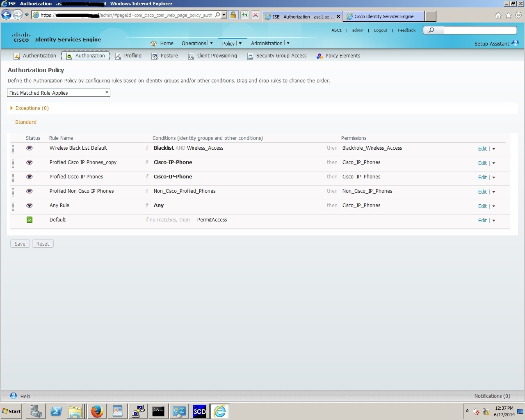Click in the ISE search input field
Screen dimensions: 525x420
click(480, 30)
